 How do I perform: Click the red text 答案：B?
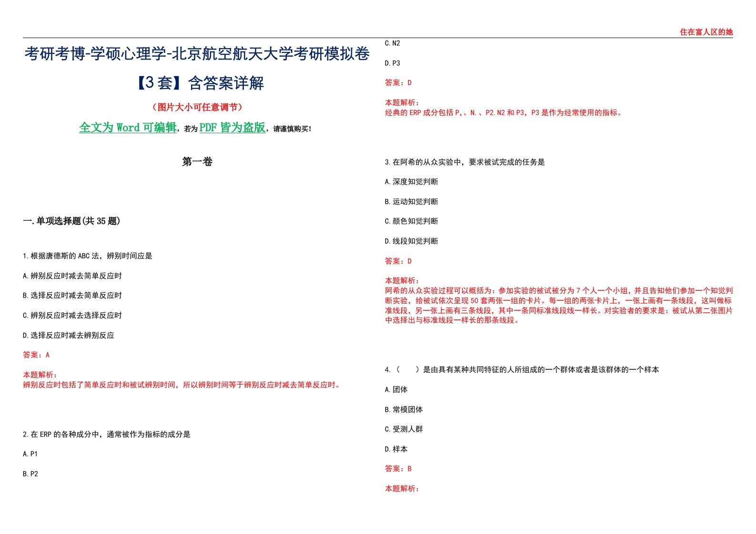tap(398, 469)
